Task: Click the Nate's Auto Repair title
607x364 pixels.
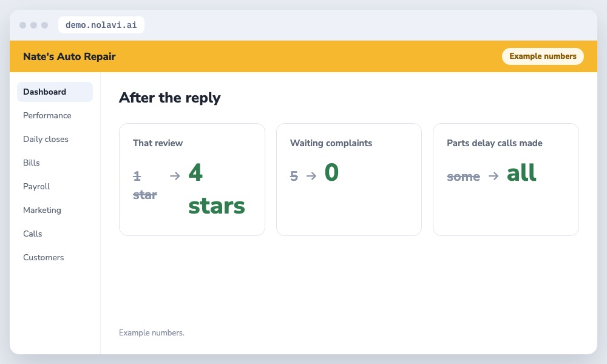Action: [69, 56]
